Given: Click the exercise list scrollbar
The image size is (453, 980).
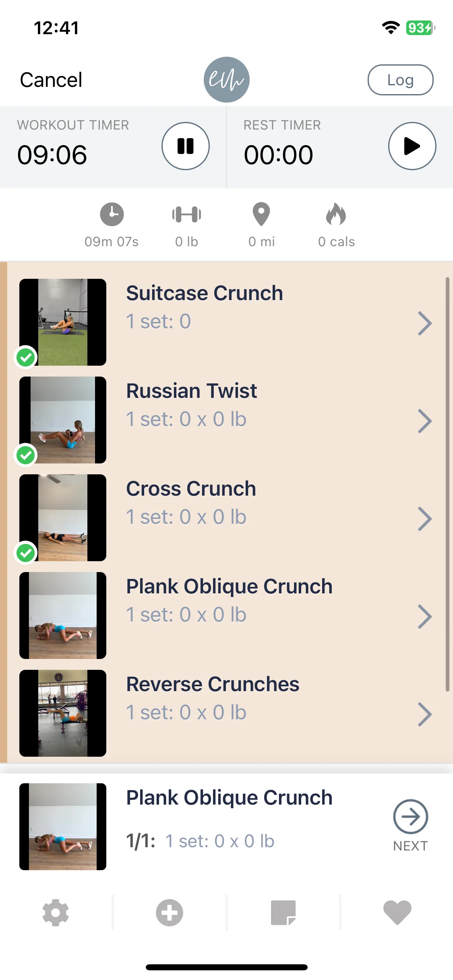Looking at the screenshot, I should 447,484.
